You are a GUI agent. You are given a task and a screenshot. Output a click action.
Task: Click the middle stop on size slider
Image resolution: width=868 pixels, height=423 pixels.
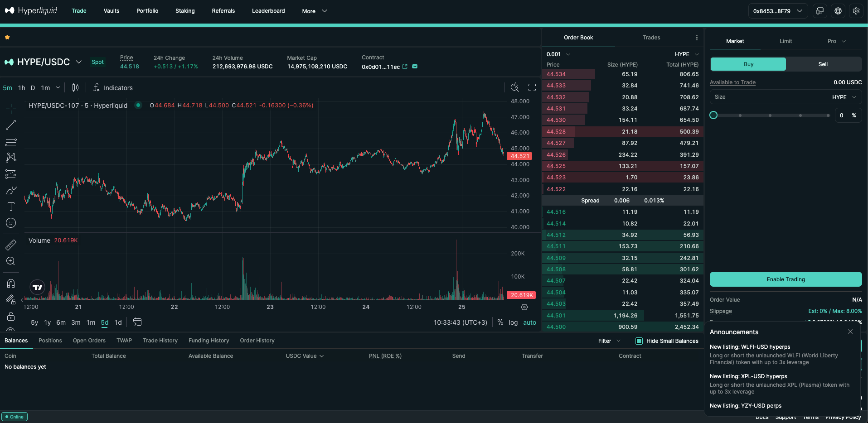(x=770, y=115)
